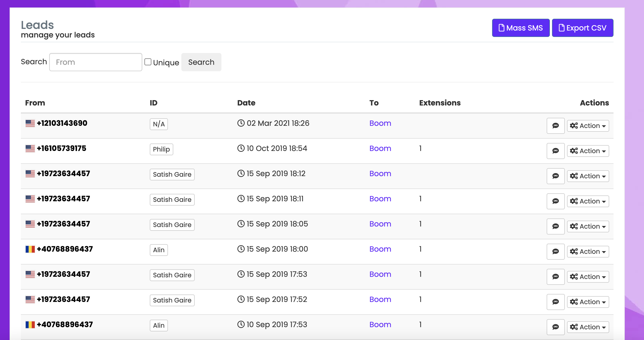Open Action dropdown for Alin 15 Sep 18:00

(x=588, y=251)
